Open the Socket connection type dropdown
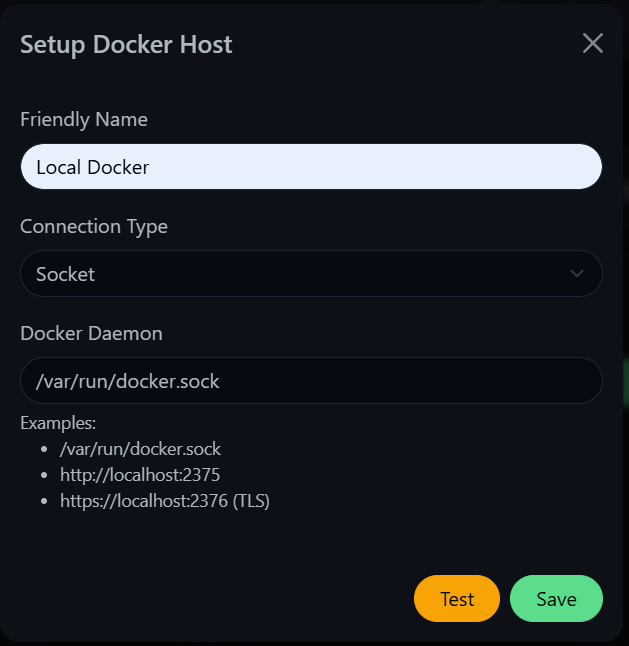The width and height of the screenshot is (629, 646). [x=311, y=274]
